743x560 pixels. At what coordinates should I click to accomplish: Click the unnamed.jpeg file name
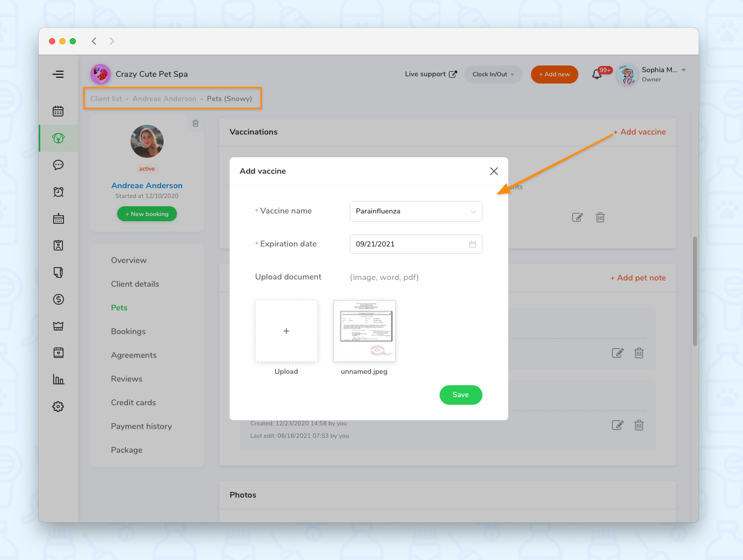click(x=364, y=372)
